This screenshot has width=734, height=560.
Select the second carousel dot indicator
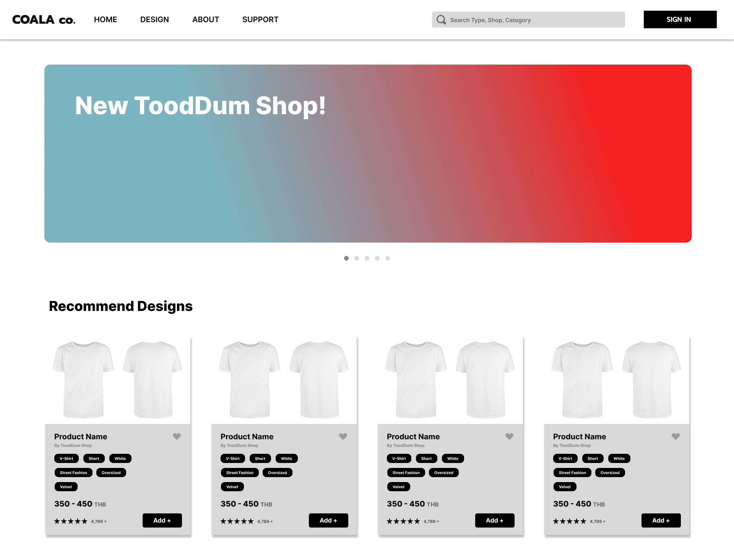pyautogui.click(x=357, y=258)
